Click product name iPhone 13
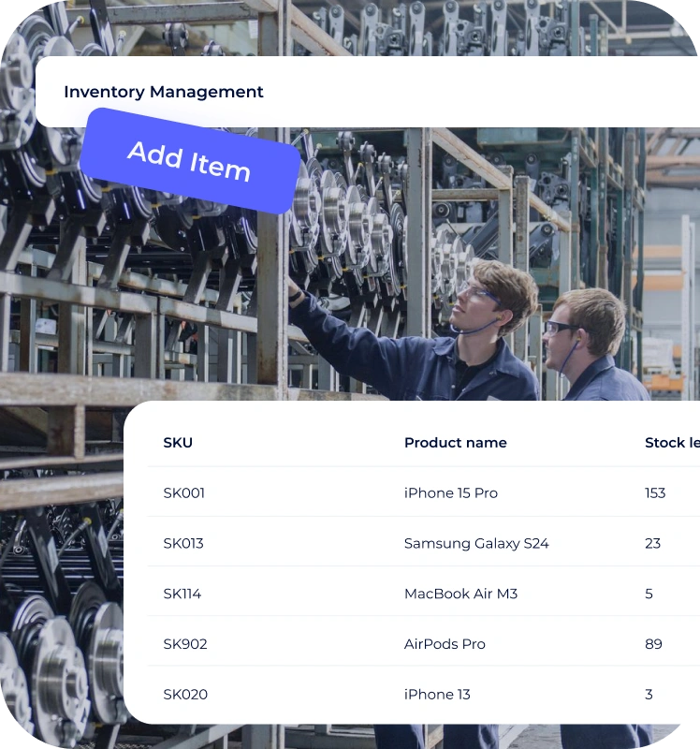Screen dimensions: 700x749 point(437,695)
